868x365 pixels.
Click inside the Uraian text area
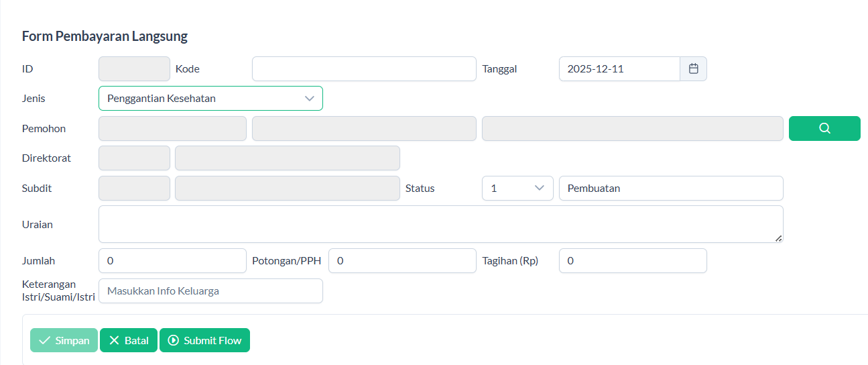tap(440, 224)
